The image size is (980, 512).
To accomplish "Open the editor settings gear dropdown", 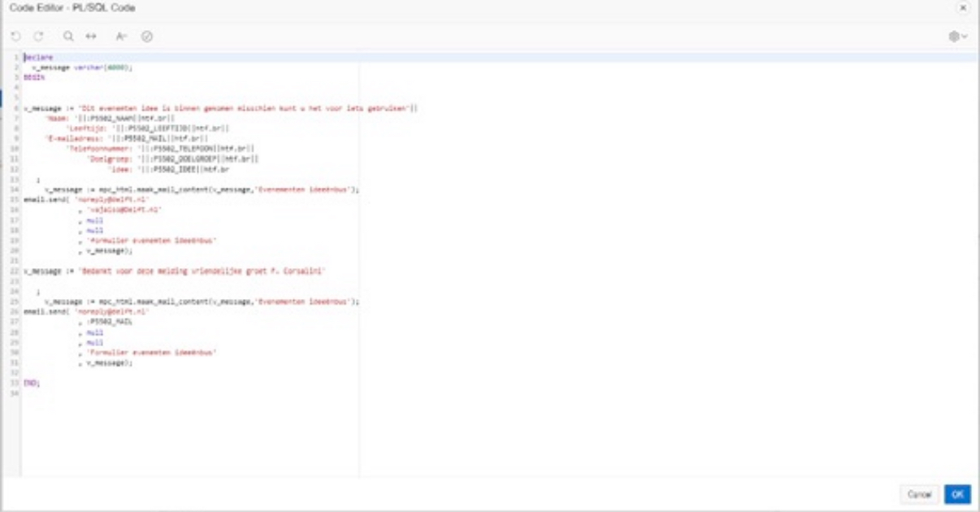I will pyautogui.click(x=959, y=37).
